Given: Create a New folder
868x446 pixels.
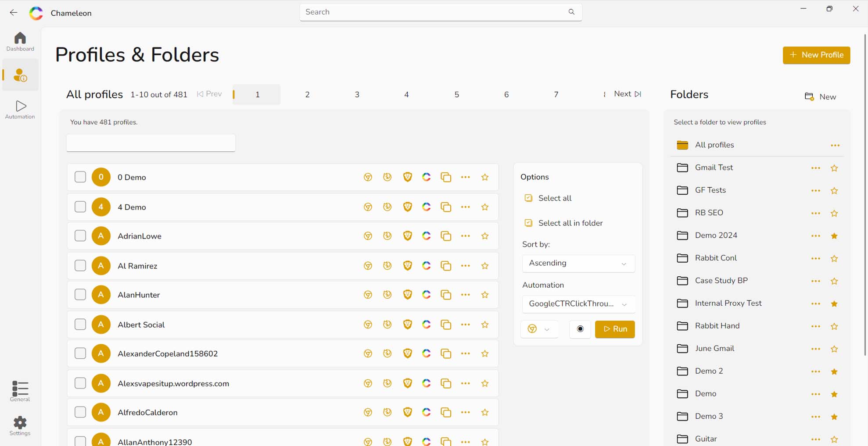Looking at the screenshot, I should point(820,97).
